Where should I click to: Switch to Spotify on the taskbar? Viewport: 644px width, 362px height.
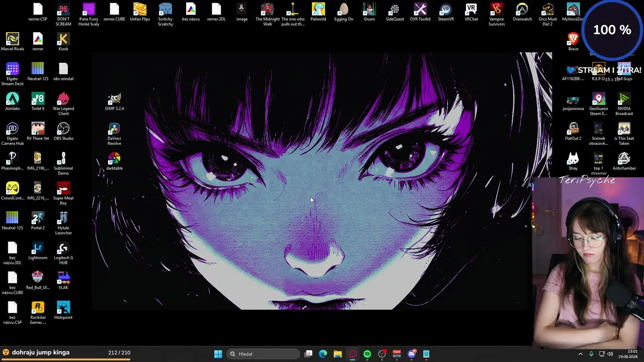367,354
